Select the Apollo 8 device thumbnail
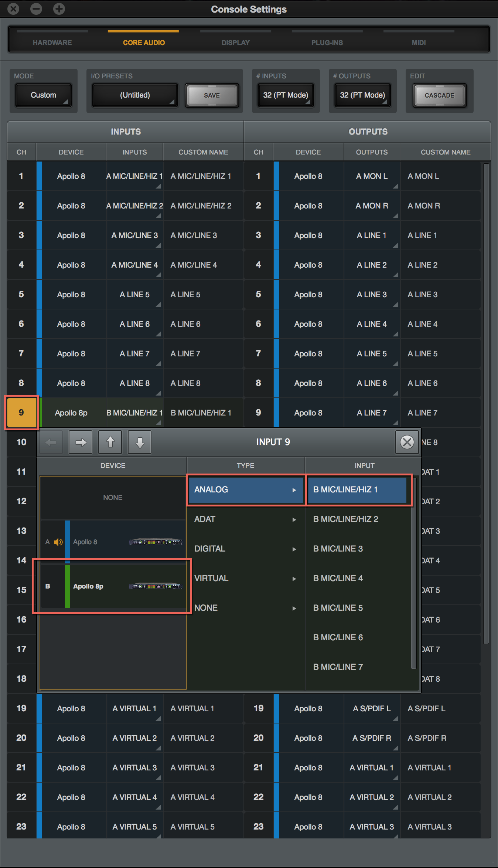The image size is (498, 868). coord(156,542)
